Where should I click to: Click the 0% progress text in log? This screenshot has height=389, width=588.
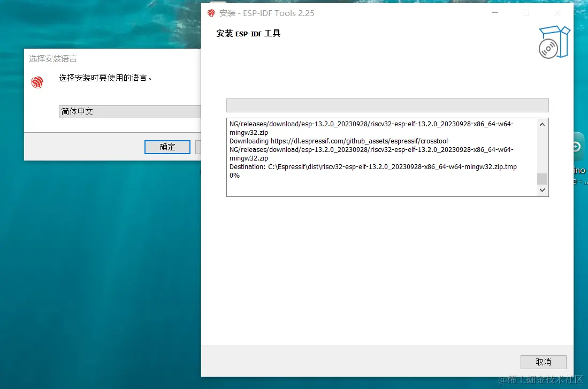(234, 176)
